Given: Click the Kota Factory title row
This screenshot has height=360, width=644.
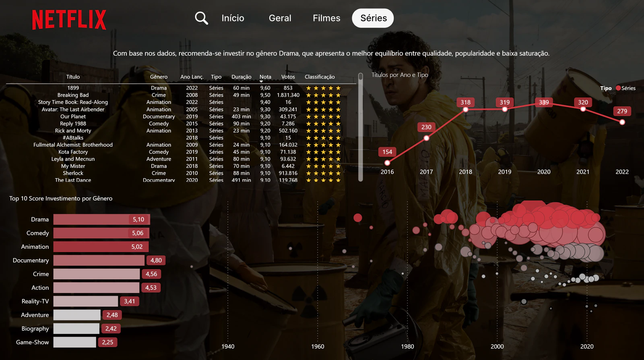Looking at the screenshot, I should [73, 152].
